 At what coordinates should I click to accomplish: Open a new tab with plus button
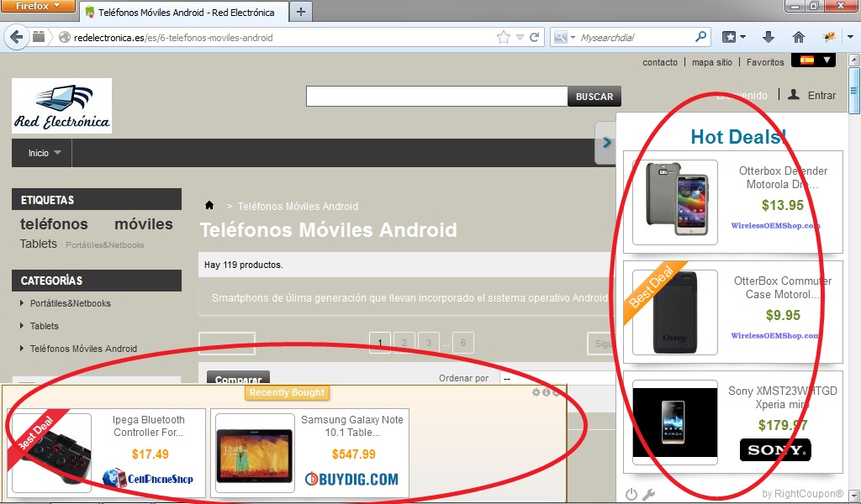pos(300,12)
